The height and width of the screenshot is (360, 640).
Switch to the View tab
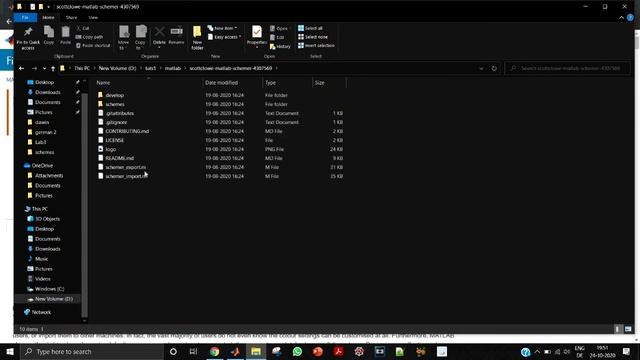[x=93, y=18]
